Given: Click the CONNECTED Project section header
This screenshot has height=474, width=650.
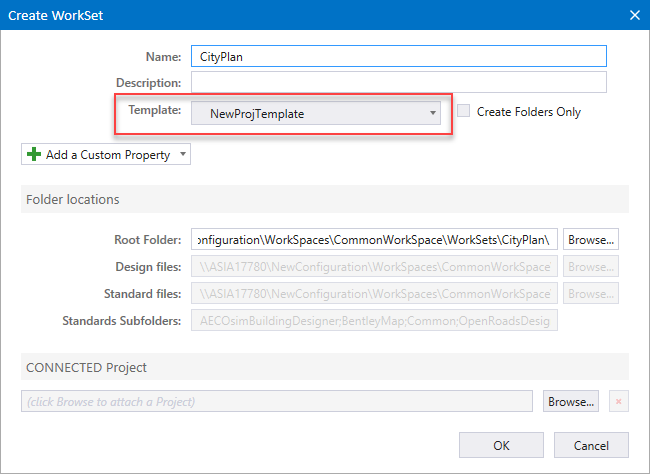Looking at the screenshot, I should click(325, 367).
